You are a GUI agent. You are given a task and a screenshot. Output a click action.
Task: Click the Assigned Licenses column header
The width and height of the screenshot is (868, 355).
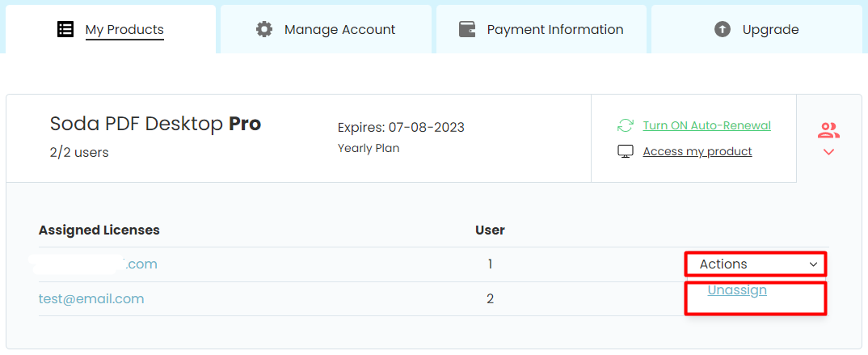click(99, 230)
